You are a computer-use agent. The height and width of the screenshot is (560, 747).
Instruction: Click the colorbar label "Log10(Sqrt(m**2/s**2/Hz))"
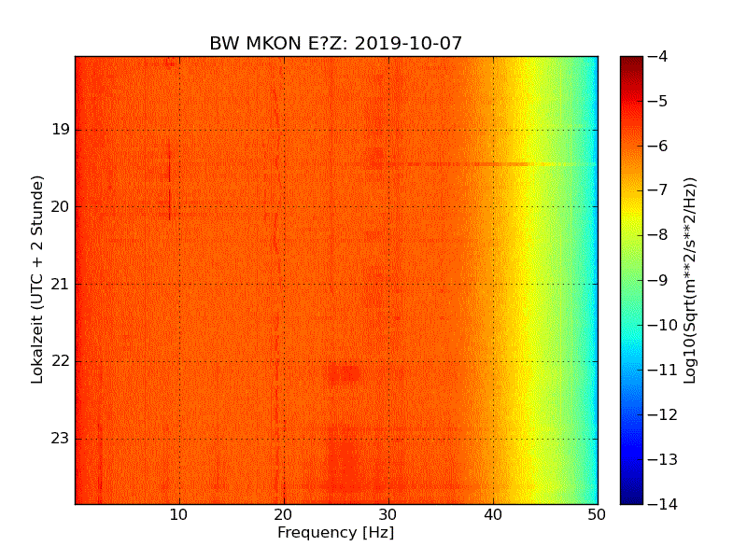(689, 280)
